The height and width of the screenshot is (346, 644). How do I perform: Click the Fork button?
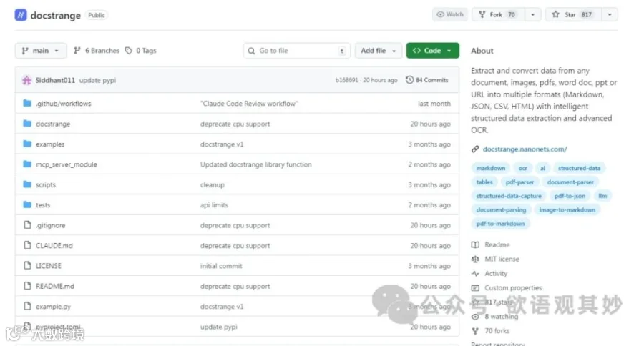pyautogui.click(x=498, y=14)
